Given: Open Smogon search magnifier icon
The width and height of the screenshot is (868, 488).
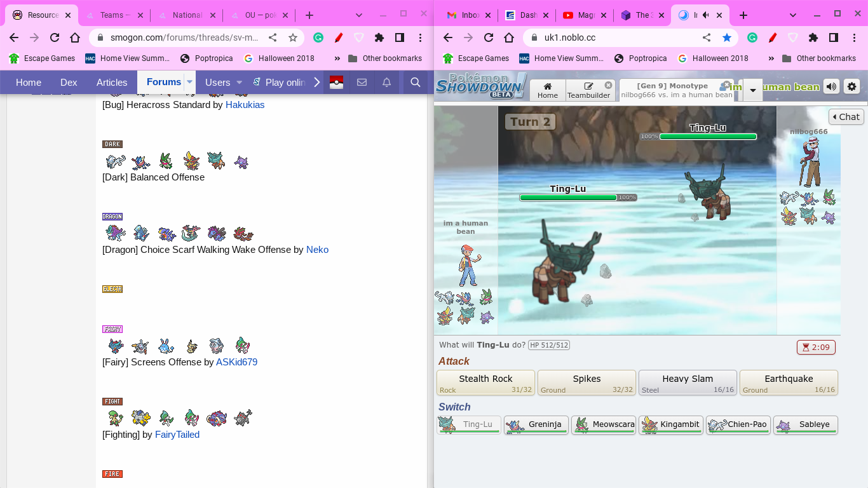Looking at the screenshot, I should [416, 82].
